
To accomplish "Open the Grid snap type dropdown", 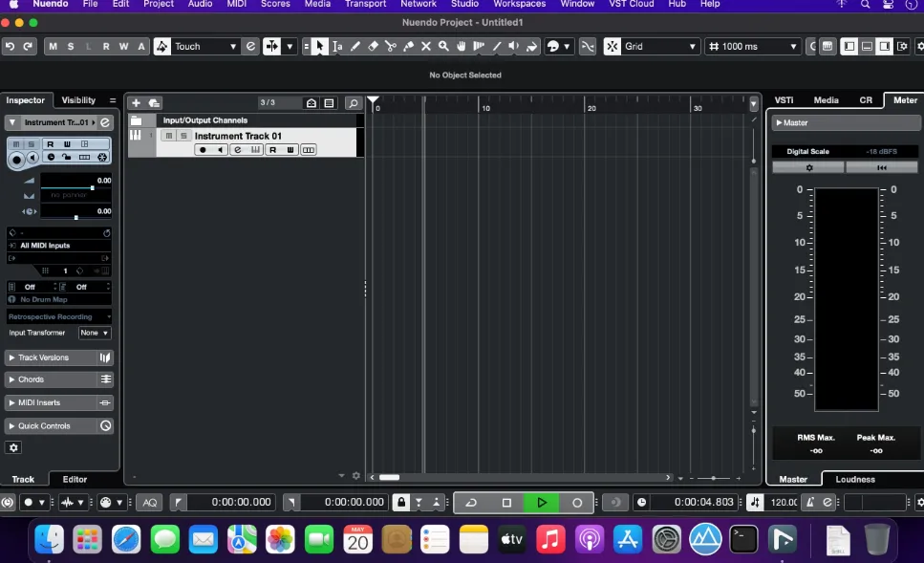I will (x=660, y=46).
